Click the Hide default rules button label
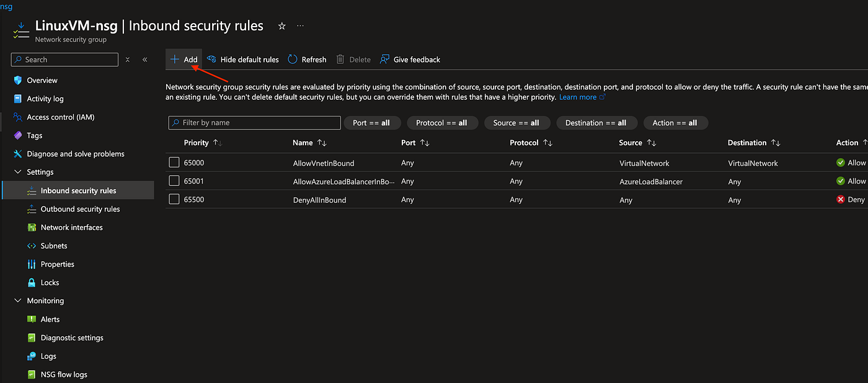Viewport: 868px width, 383px height. point(250,59)
